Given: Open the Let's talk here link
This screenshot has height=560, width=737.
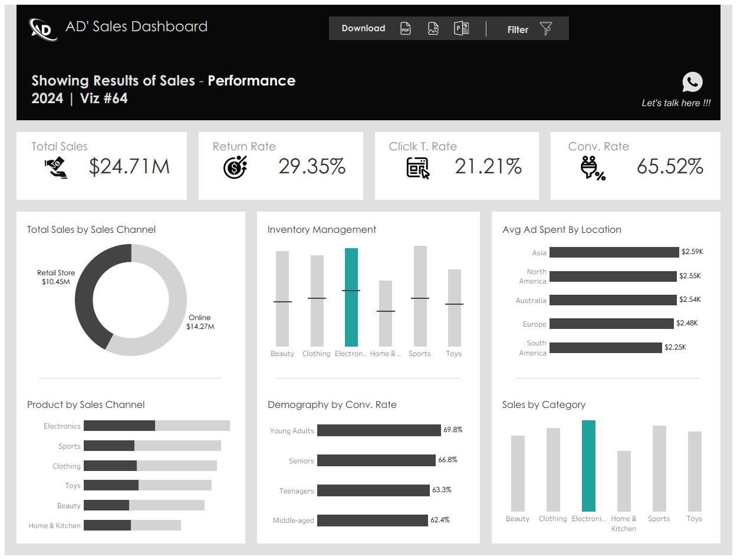Looking at the screenshot, I should point(676,103).
